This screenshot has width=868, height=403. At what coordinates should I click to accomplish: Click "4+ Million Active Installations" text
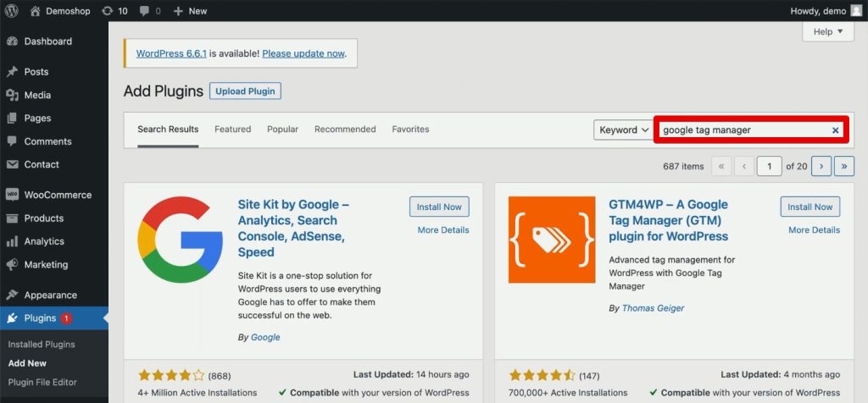(197, 393)
